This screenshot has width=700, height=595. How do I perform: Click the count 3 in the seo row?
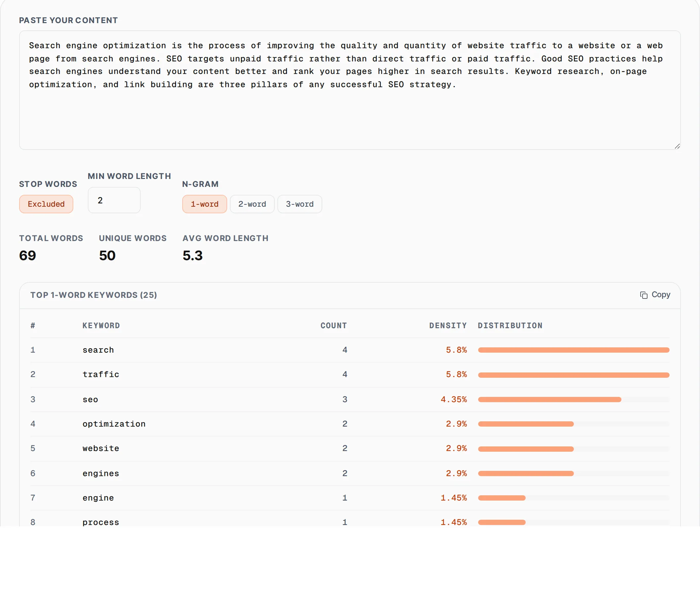click(x=345, y=400)
